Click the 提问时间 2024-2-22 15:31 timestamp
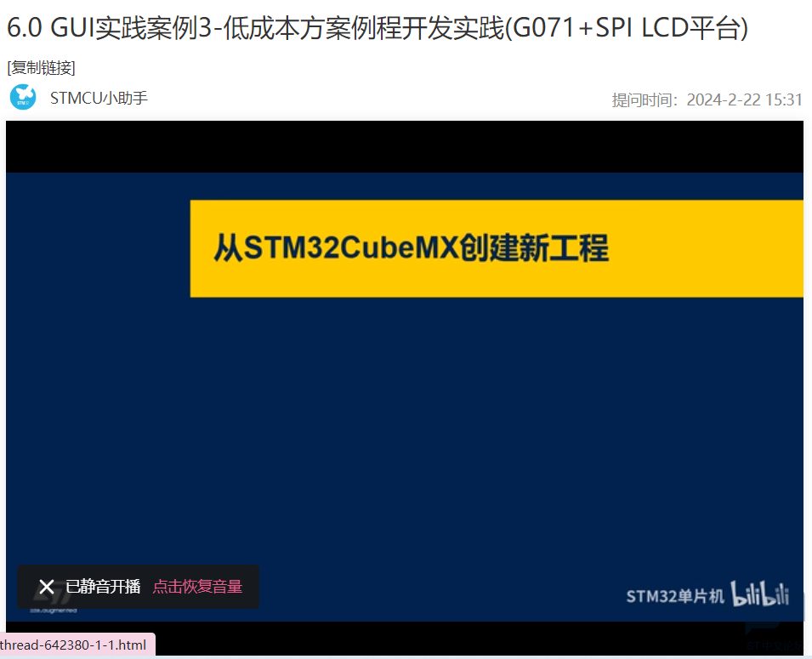 pyautogui.click(x=707, y=99)
